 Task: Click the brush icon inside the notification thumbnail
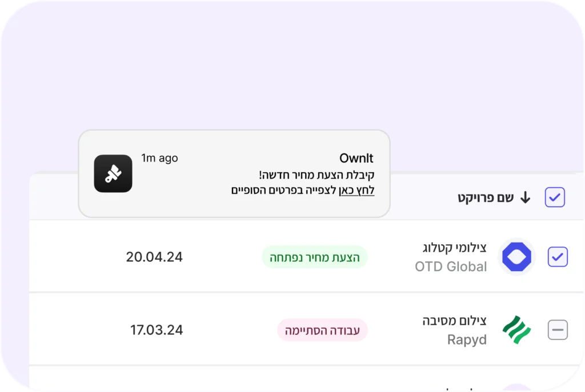click(x=113, y=173)
